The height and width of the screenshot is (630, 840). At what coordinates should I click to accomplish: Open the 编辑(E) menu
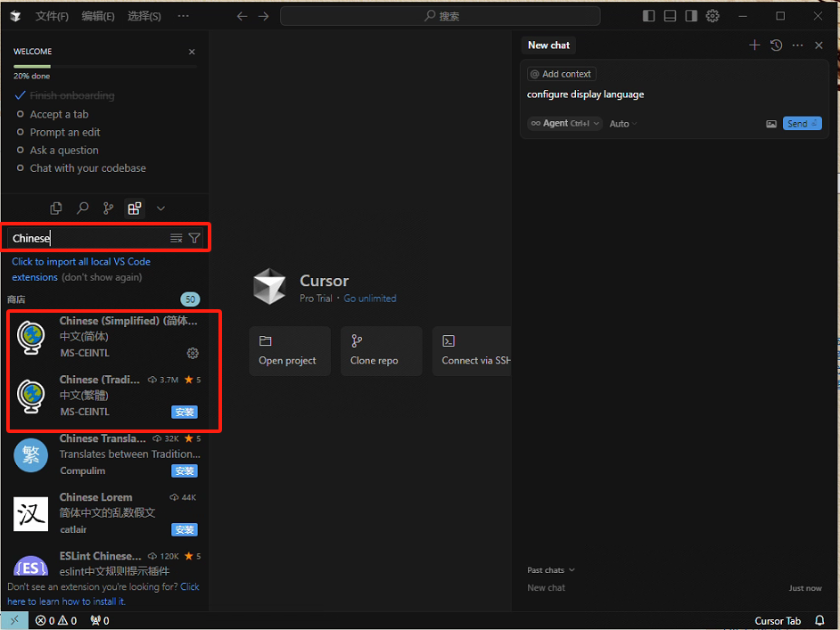[x=98, y=16]
